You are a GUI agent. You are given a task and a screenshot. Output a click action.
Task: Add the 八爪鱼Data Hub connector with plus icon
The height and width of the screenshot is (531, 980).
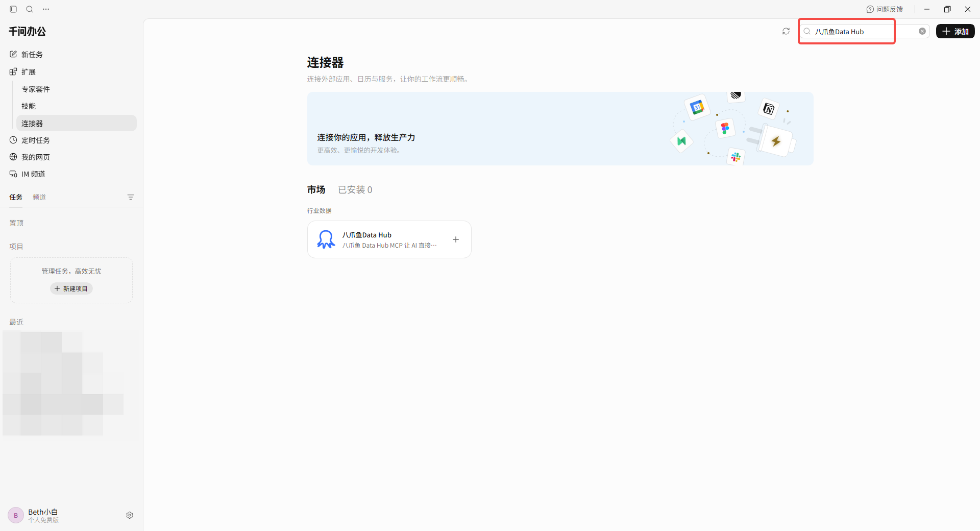pos(456,239)
